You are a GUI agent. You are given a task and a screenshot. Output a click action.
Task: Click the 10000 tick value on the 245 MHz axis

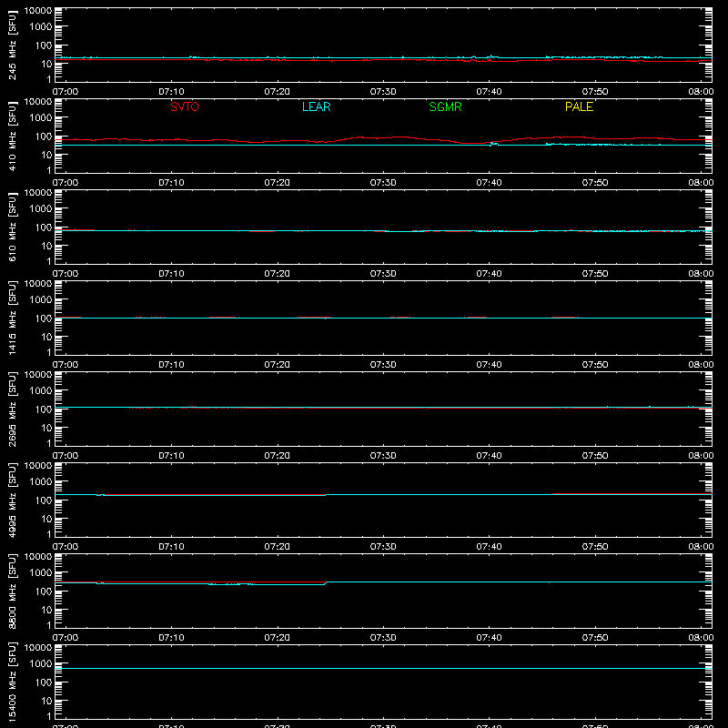(x=38, y=11)
